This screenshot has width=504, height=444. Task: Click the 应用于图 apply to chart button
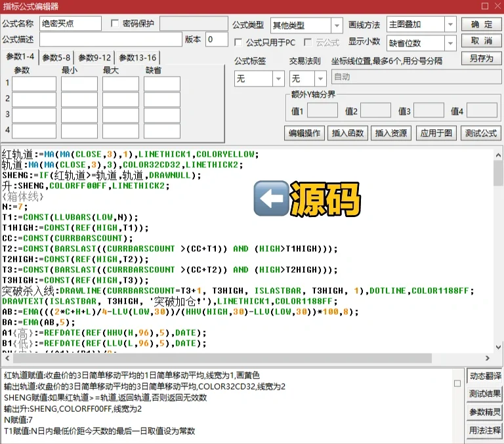tap(436, 133)
